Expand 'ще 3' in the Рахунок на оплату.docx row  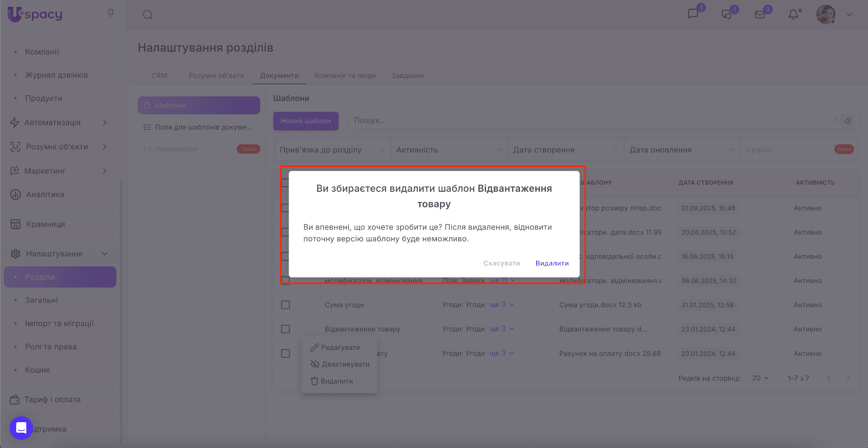click(502, 353)
